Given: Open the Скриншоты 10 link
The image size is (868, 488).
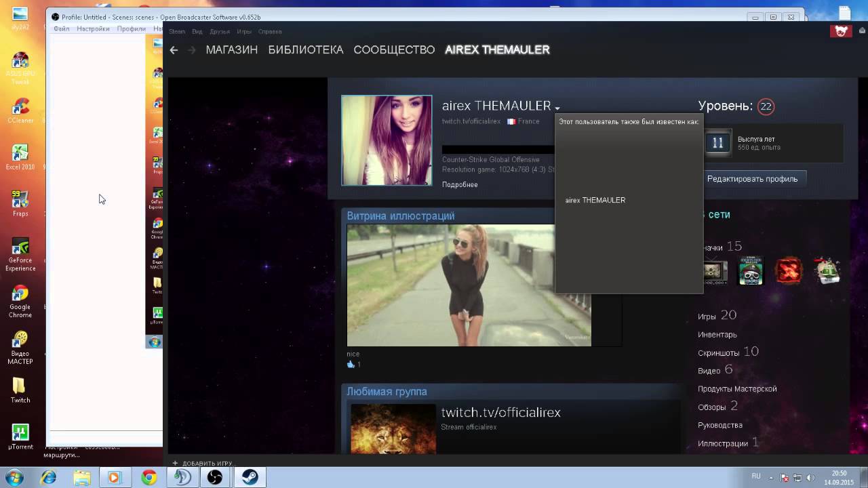Looking at the screenshot, I should 728,352.
